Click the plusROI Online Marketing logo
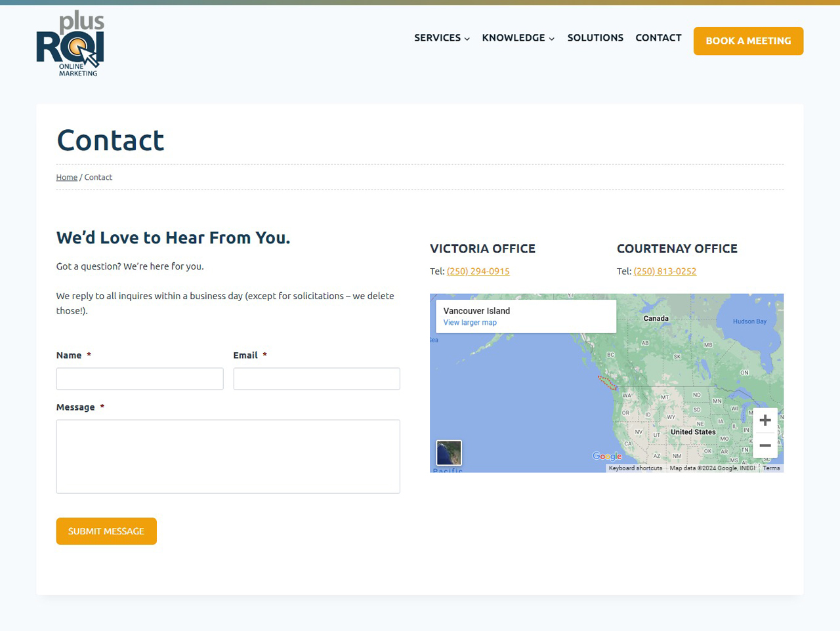 (70, 44)
